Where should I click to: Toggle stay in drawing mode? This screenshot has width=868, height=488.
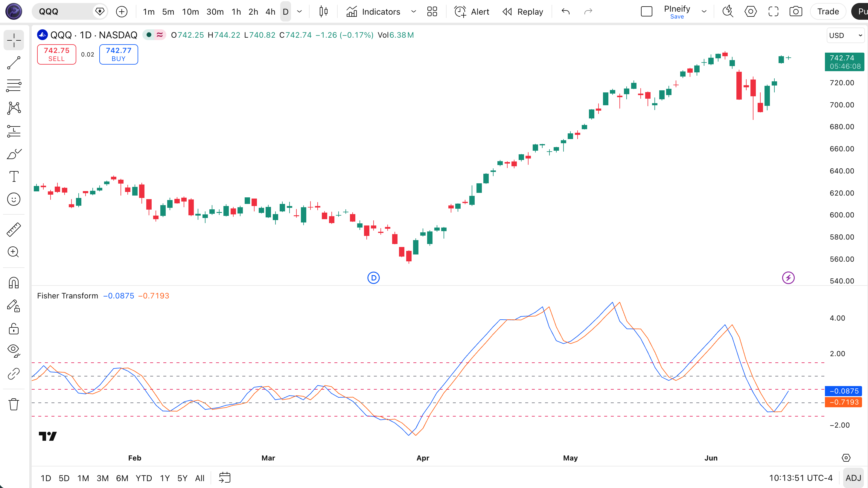tap(14, 306)
